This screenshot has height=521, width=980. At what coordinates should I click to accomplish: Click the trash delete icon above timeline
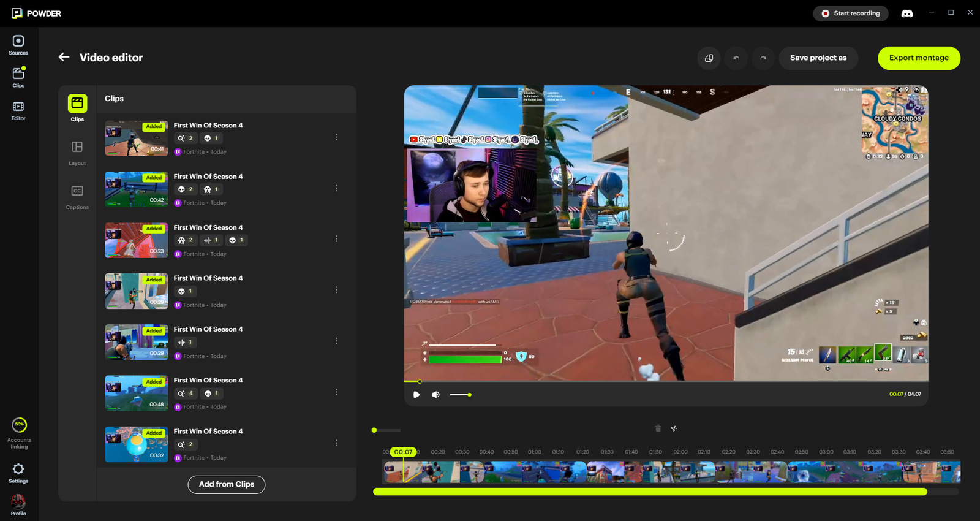(x=658, y=428)
